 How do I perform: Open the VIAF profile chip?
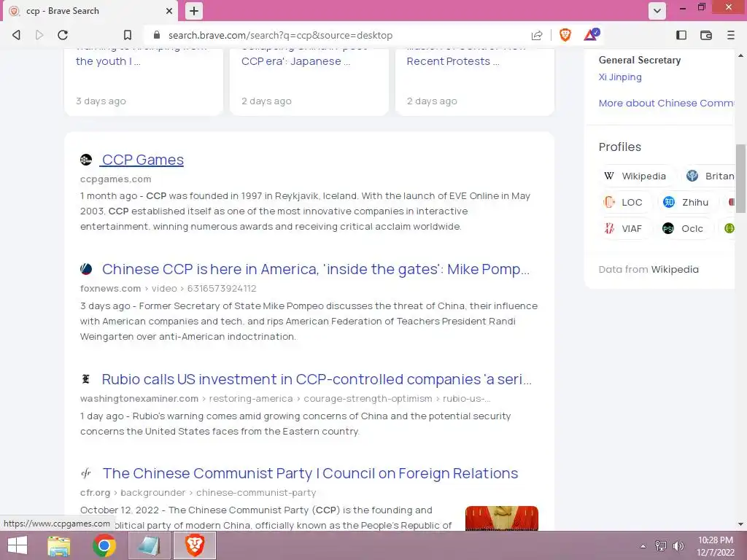[x=624, y=228]
